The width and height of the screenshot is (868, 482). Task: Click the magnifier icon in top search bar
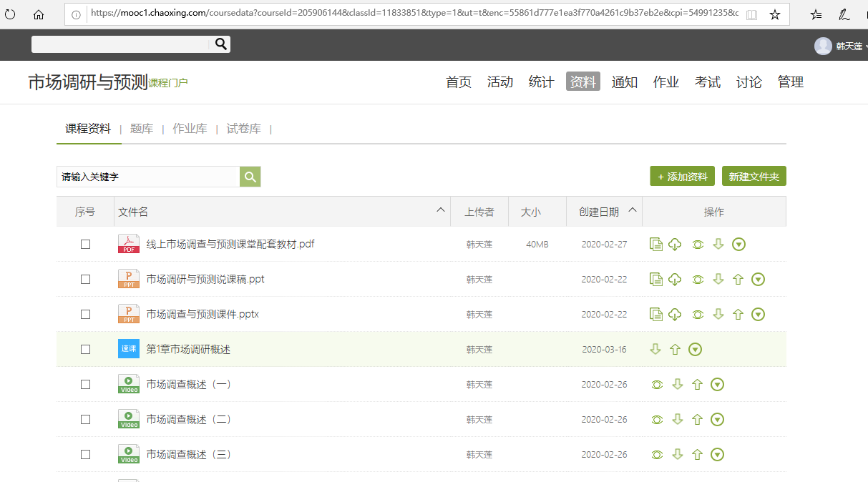pos(221,44)
